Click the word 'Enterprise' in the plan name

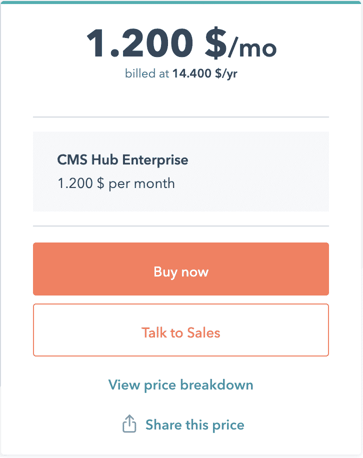click(155, 160)
